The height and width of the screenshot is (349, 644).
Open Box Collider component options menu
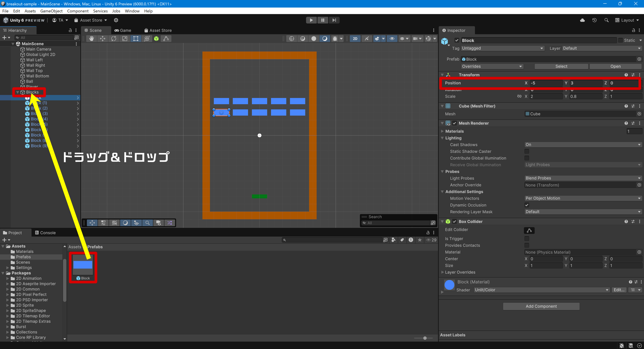[x=639, y=221]
